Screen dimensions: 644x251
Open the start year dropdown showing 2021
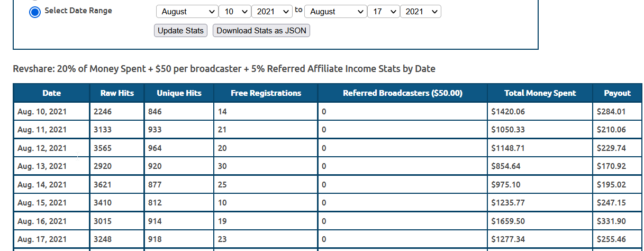pos(273,12)
